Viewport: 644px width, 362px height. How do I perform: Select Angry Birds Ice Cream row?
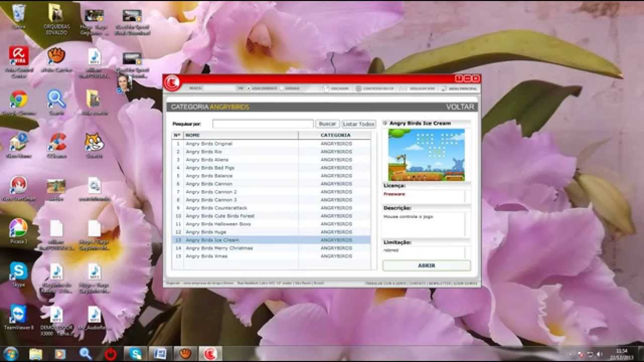[x=271, y=240]
